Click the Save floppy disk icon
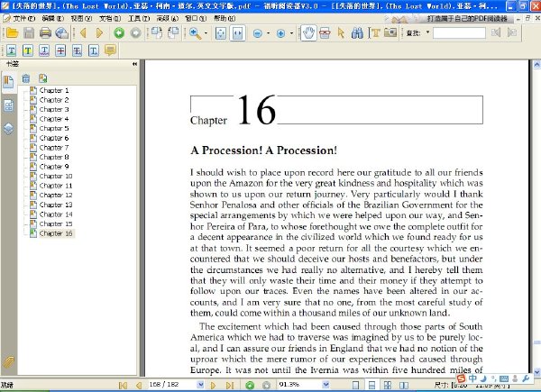 click(x=29, y=33)
